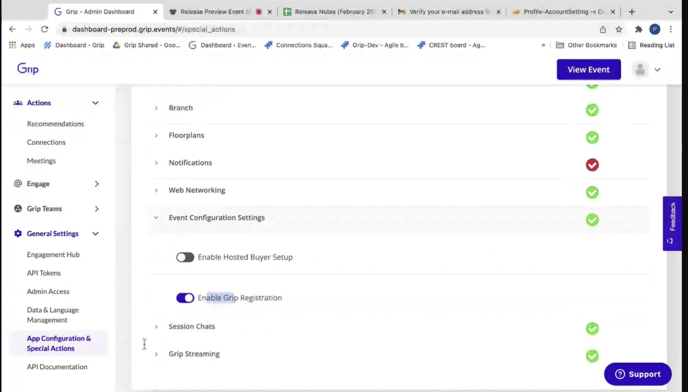Open the Admin Access sidebar item
Screen dimensions: 688x392
[48, 291]
